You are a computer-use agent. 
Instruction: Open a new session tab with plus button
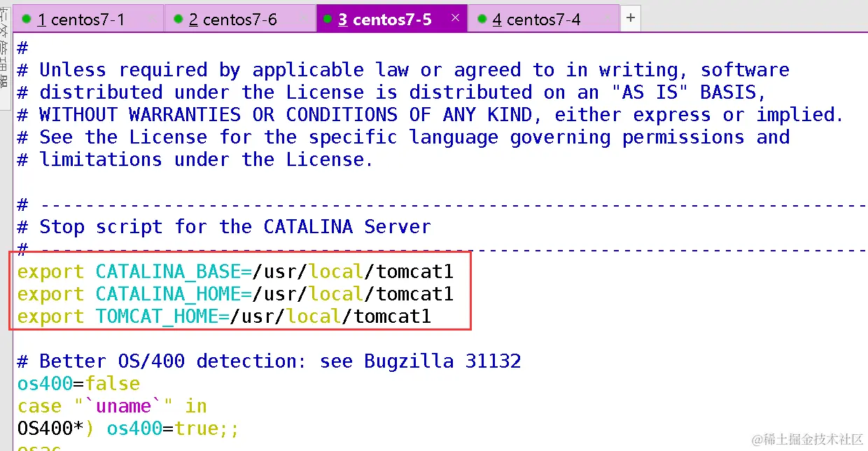(x=630, y=18)
